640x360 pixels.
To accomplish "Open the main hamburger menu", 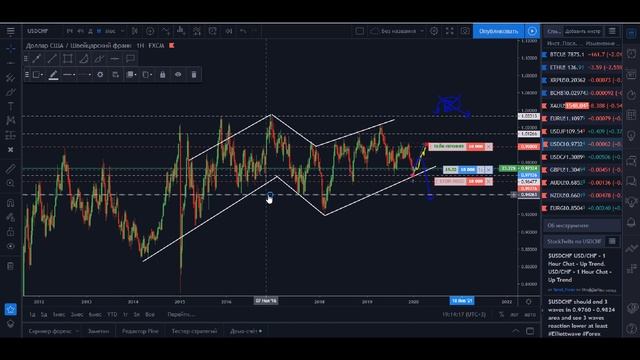I will [x=10, y=31].
